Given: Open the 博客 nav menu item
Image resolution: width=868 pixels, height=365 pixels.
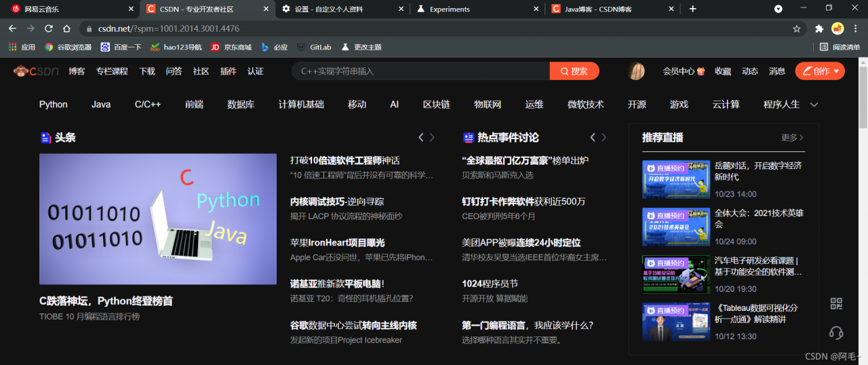Looking at the screenshot, I should coord(77,71).
